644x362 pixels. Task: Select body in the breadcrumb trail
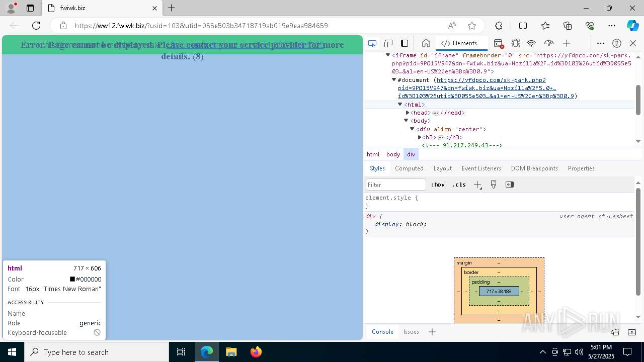[x=393, y=154]
